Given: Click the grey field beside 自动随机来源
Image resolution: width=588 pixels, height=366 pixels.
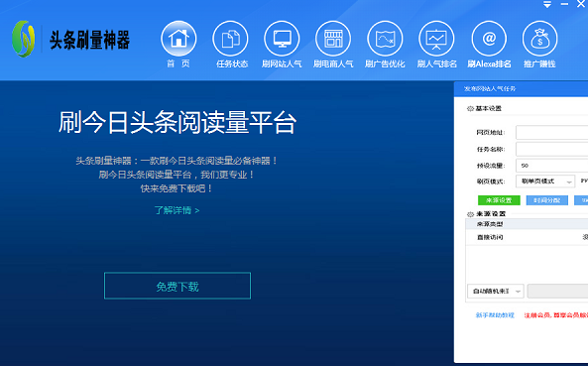Looking at the screenshot, I should (557, 291).
